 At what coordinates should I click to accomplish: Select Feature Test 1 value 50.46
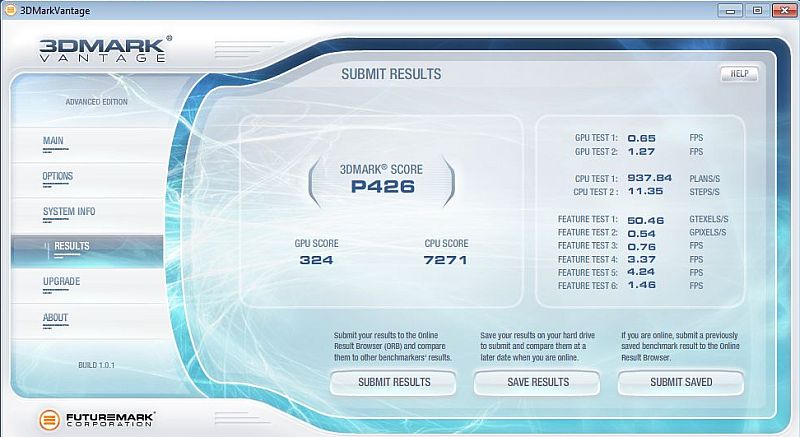(x=645, y=221)
